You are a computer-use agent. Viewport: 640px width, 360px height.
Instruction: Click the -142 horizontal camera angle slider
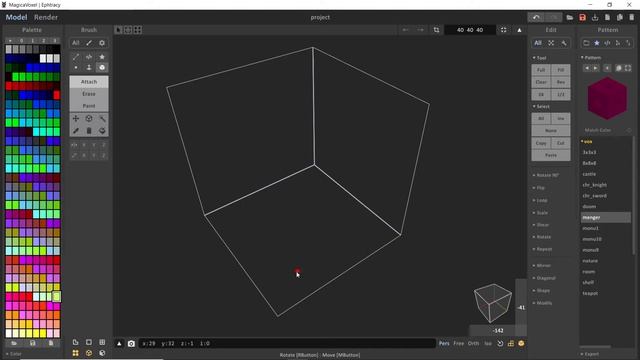(498, 331)
